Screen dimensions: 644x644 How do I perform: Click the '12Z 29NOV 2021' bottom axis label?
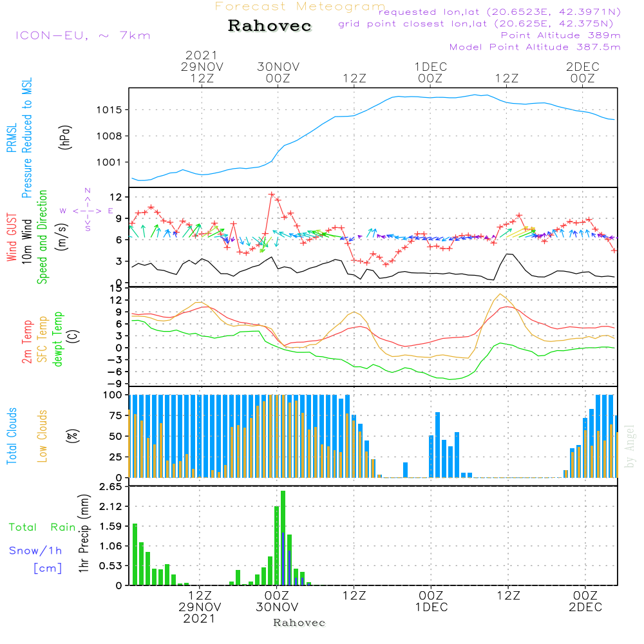coord(200,607)
